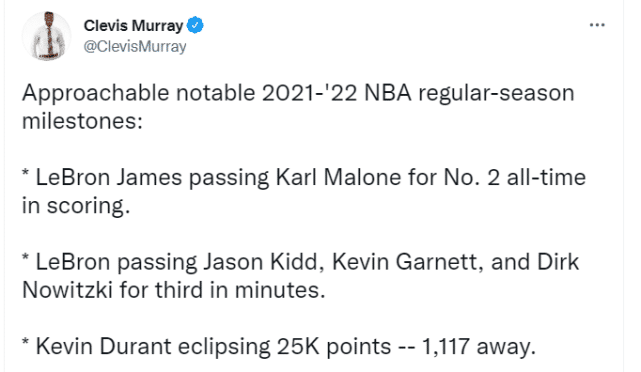Click the 'LeBron James' name in first bullet
The image size is (641, 372).
click(109, 178)
